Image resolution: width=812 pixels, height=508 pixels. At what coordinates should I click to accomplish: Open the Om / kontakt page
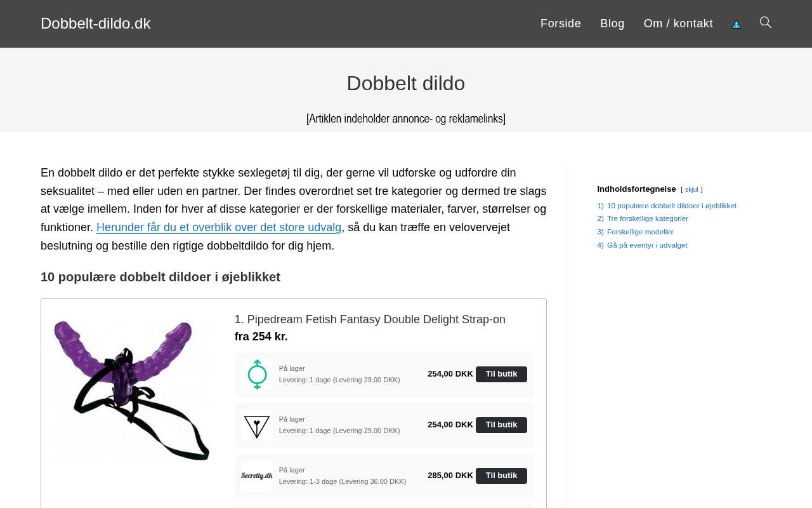[678, 23]
